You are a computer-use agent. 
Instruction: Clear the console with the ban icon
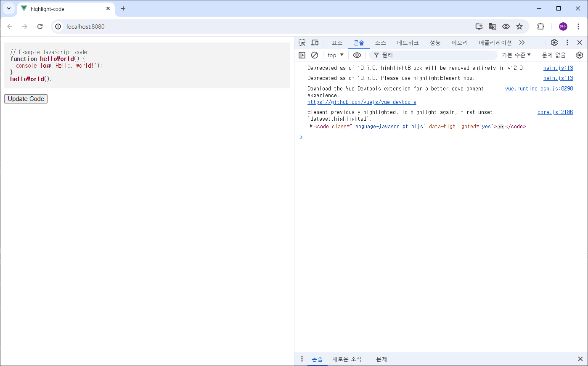[x=315, y=55]
